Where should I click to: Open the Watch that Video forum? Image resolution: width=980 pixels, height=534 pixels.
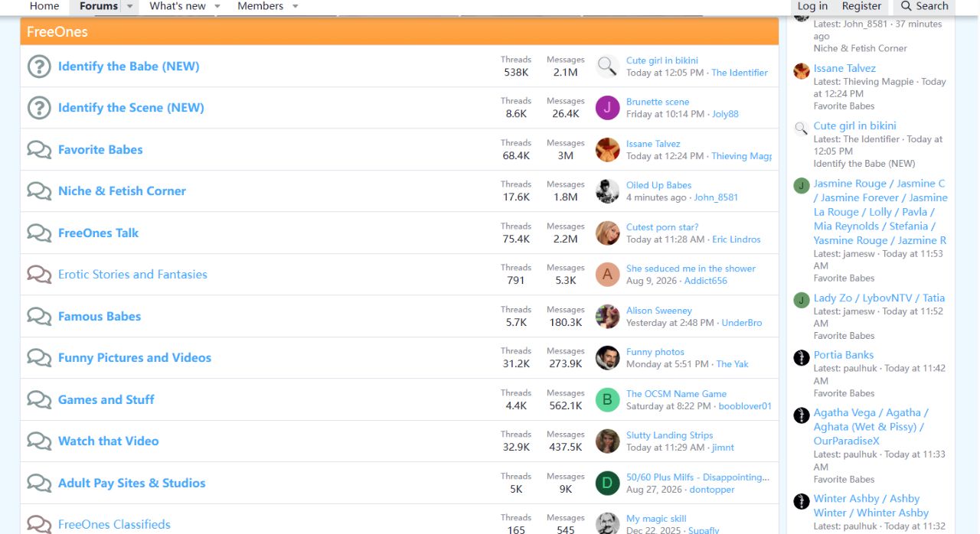(x=109, y=441)
